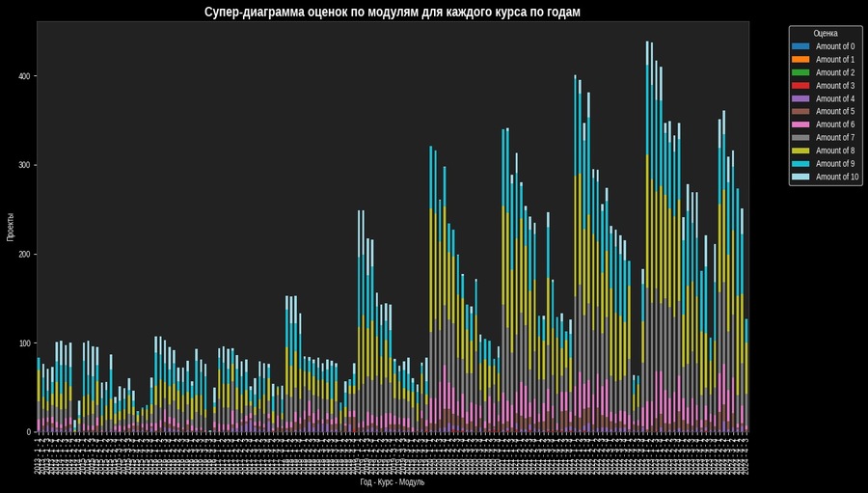868x493 pixels.
Task: Click the 'Amount of 5' legend label
Action: point(835,111)
